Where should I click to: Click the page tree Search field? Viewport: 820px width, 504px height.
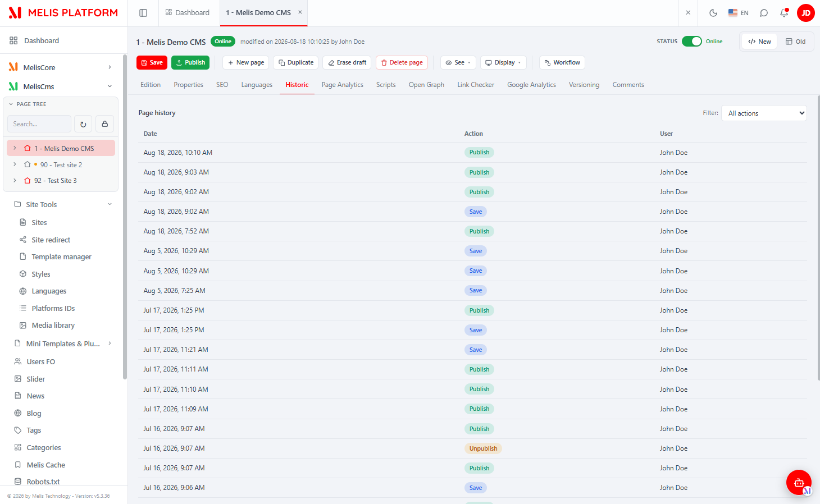tap(39, 124)
